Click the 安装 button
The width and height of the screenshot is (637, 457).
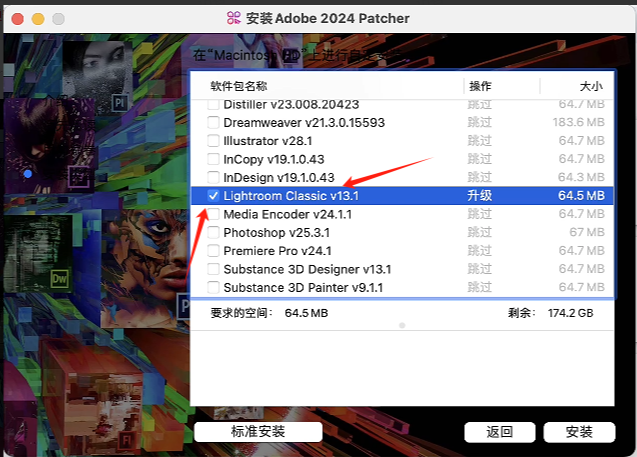tap(579, 432)
